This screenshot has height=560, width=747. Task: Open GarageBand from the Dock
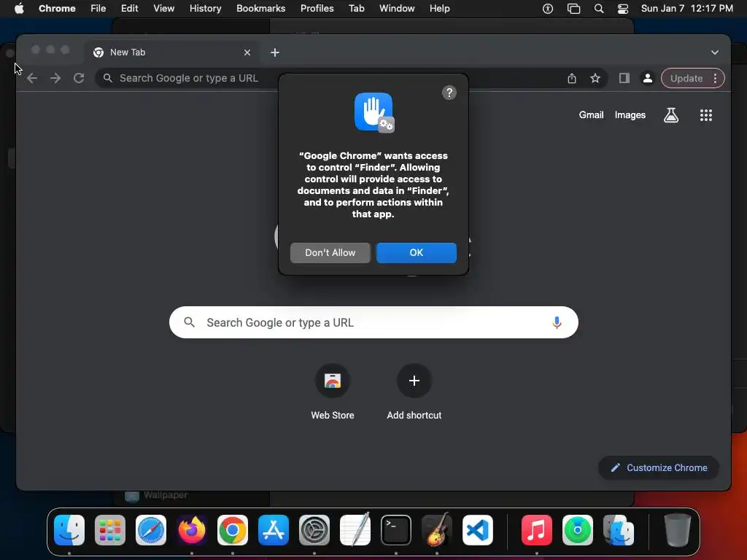(437, 530)
